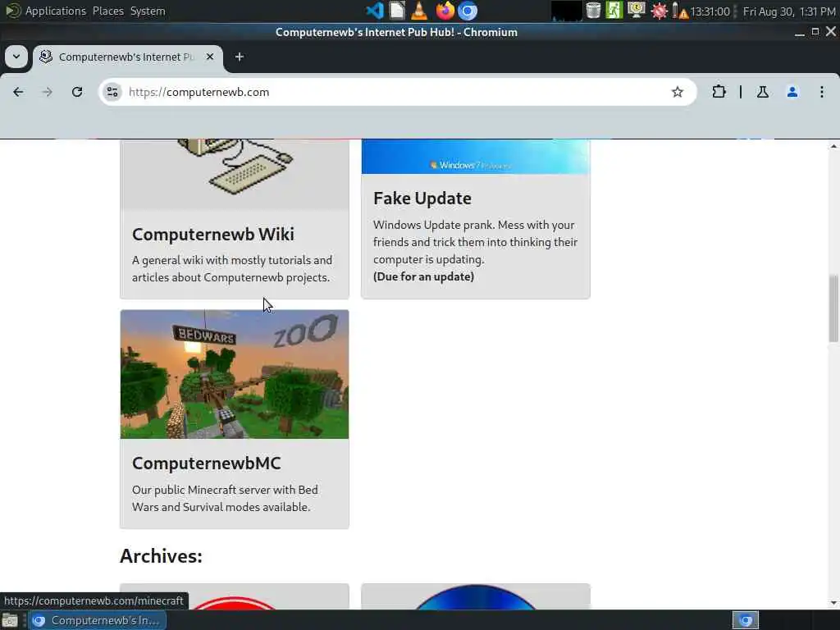
Task: Open the monitor power manager tray icon
Action: click(x=637, y=11)
